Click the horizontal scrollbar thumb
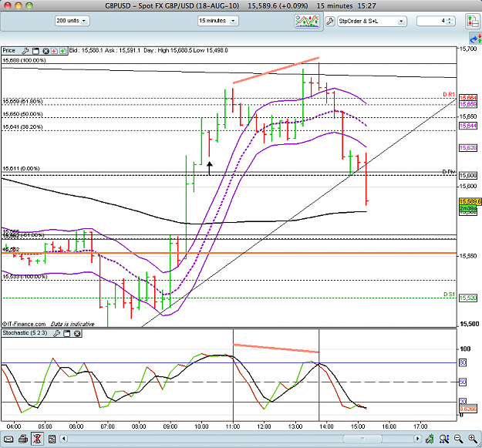The image size is (482, 448). 362,439
